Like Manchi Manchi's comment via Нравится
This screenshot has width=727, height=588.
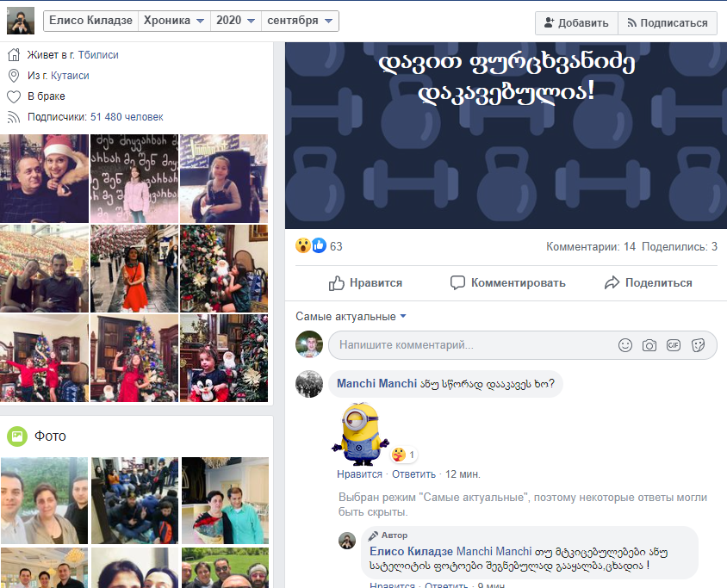pyautogui.click(x=359, y=474)
